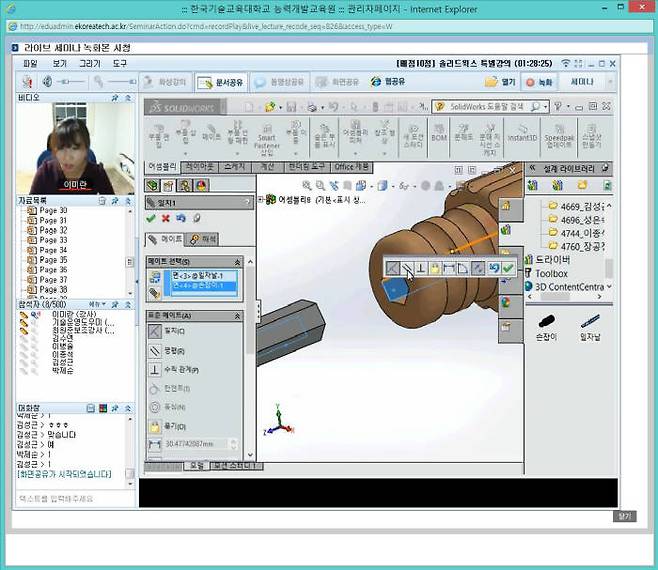This screenshot has height=570, width=658.
Task: Collapse the 설계 라이브러리 pane with the double arrow
Action: click(x=532, y=168)
